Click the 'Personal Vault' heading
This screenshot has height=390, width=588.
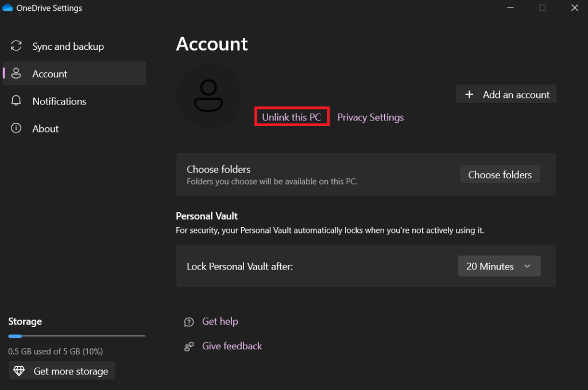207,216
